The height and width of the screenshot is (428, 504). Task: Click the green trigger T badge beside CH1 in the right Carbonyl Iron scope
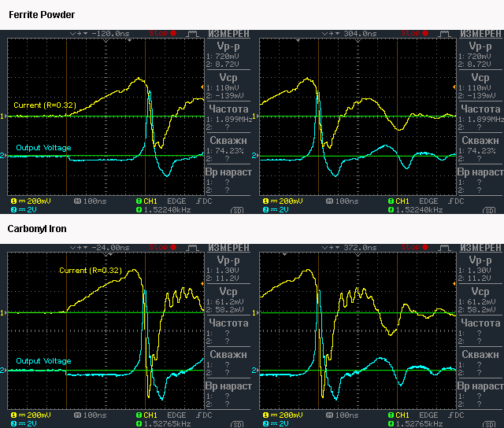(x=391, y=415)
